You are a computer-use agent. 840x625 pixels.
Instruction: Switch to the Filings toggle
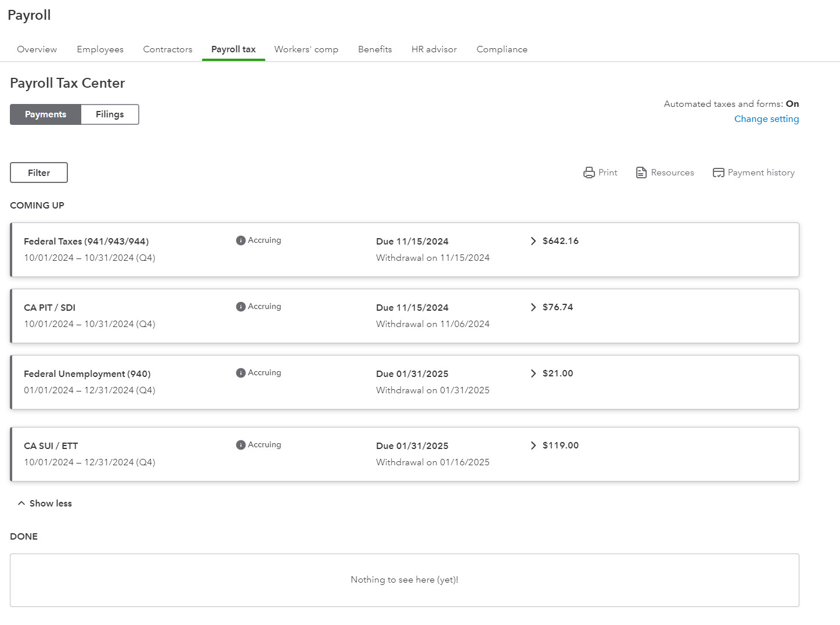coord(110,114)
